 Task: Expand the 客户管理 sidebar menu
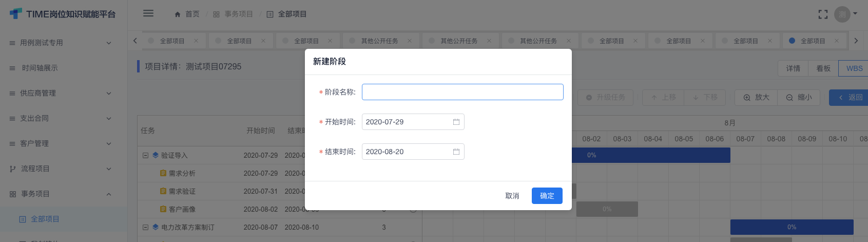pyautogui.click(x=64, y=143)
